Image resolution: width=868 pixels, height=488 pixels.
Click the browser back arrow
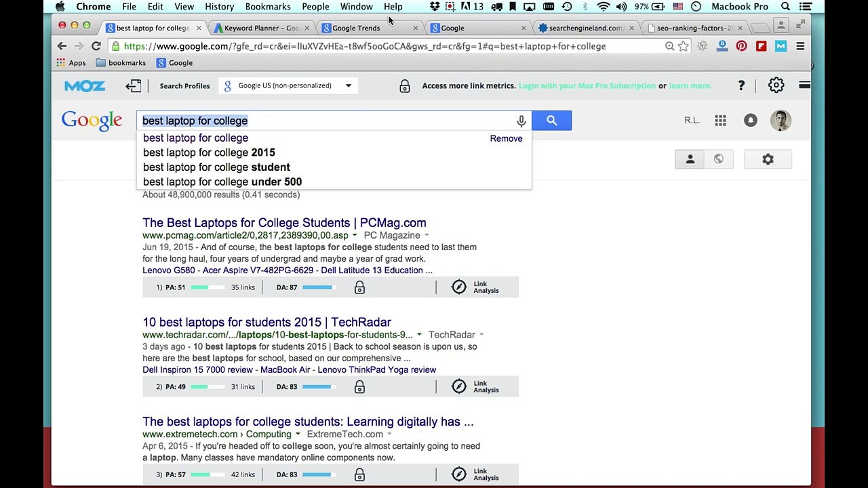pyautogui.click(x=62, y=46)
